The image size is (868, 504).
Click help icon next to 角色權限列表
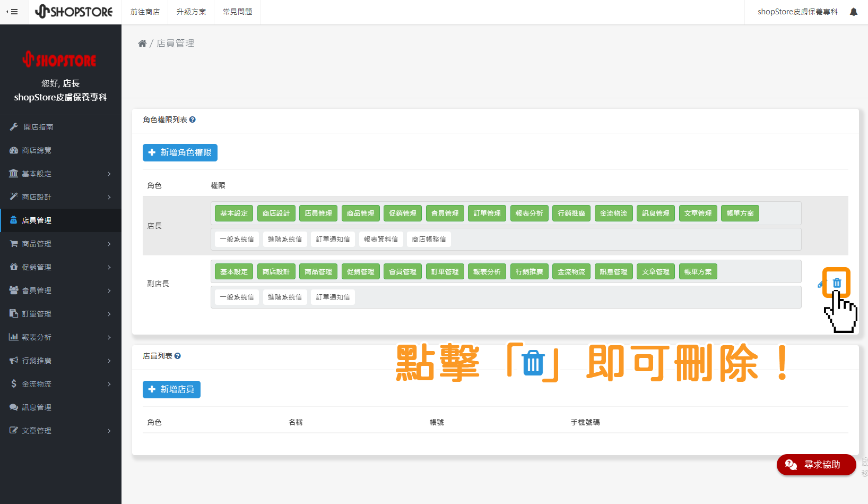click(x=193, y=120)
